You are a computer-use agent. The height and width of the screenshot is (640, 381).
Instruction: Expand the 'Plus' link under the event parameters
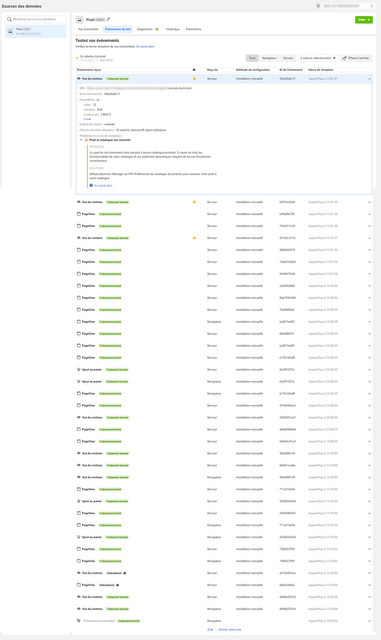[x=87, y=119]
